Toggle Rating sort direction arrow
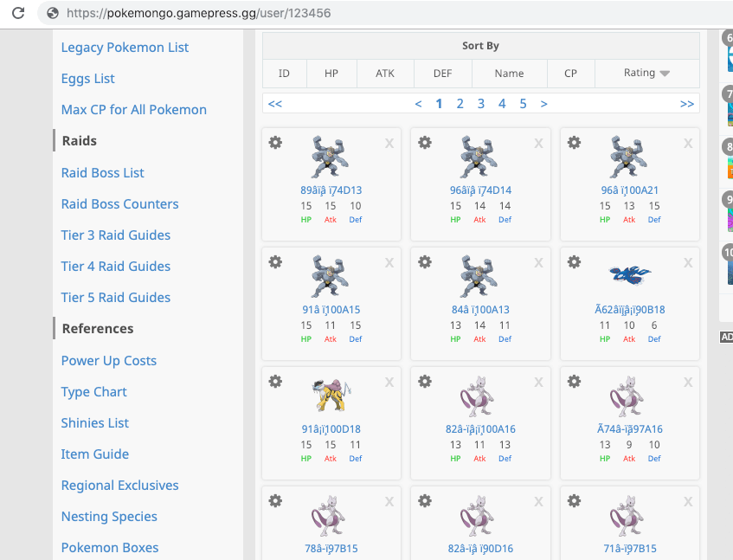The width and height of the screenshot is (733, 560). (x=665, y=74)
